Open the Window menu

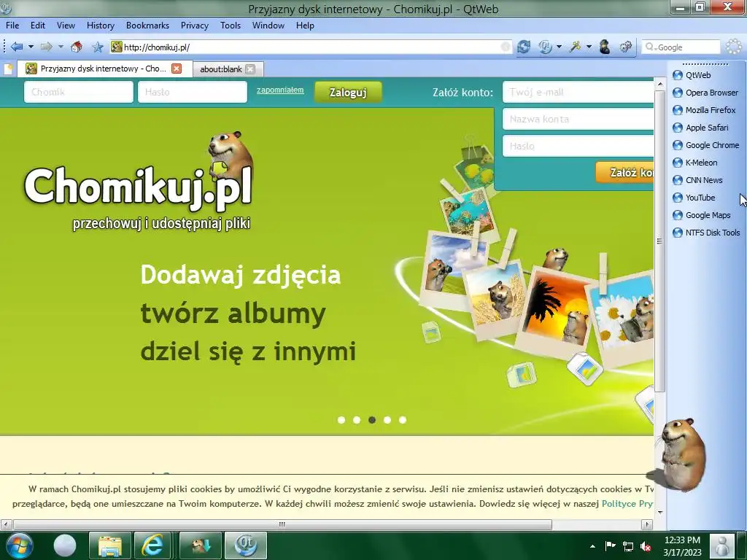click(268, 26)
